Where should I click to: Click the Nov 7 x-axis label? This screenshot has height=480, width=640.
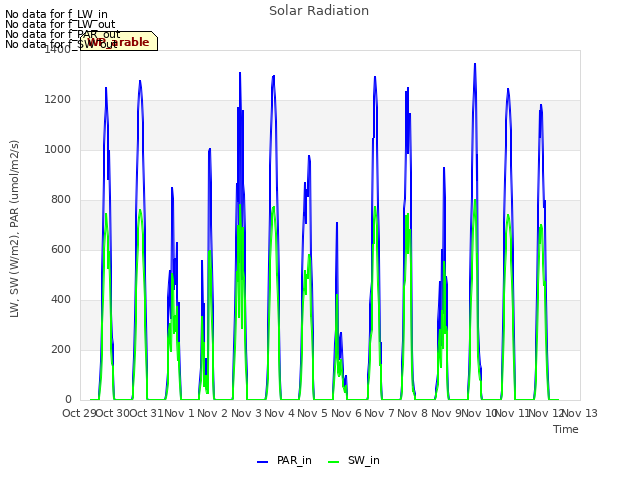[x=379, y=413]
